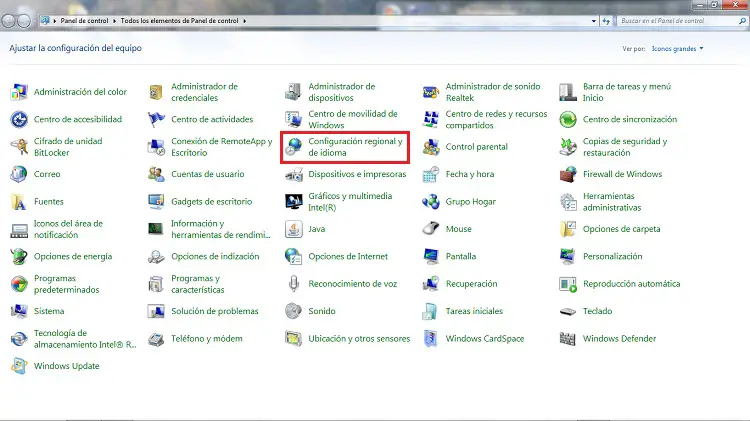Viewport: 750px width, 421px height.
Task: Open the Teléfono y módem link
Action: coord(207,339)
